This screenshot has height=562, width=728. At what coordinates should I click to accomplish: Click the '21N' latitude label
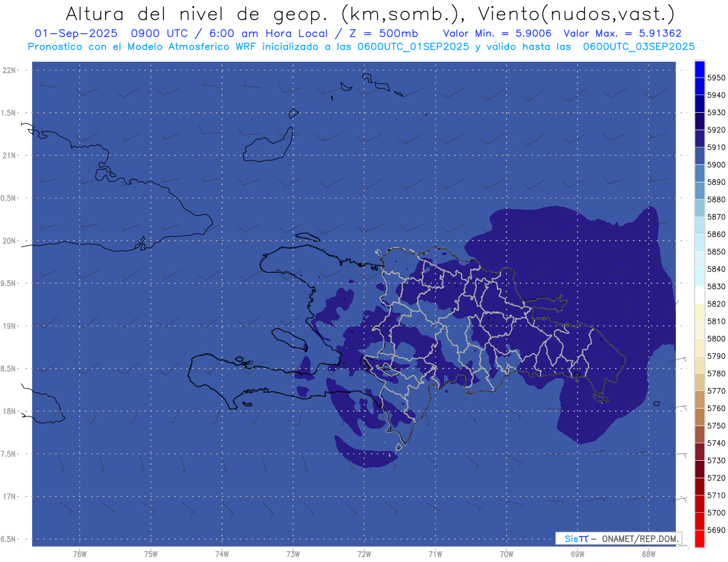click(8, 156)
